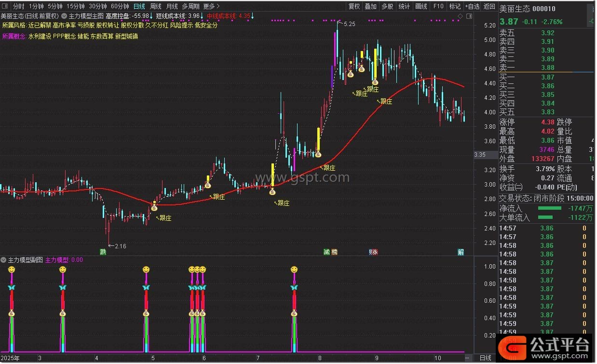Viewport: 597px width, 364px height.
Task: Click the top-left chart layout icon
Action: point(5,6)
